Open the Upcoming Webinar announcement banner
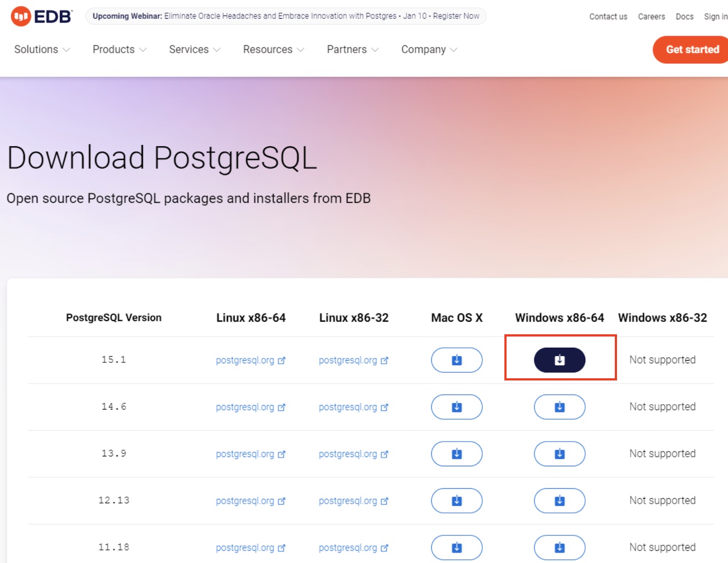The width and height of the screenshot is (728, 563). (x=286, y=16)
